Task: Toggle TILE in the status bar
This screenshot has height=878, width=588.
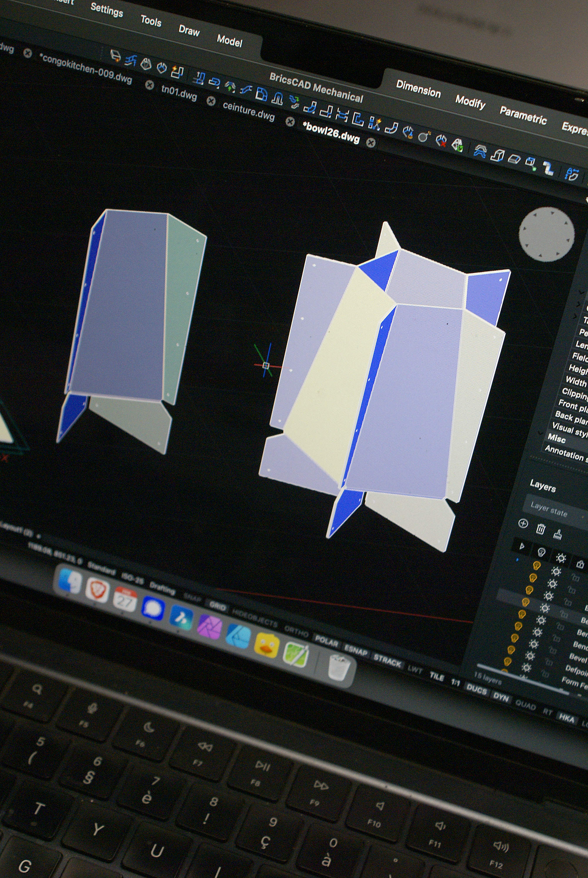Action: (437, 677)
